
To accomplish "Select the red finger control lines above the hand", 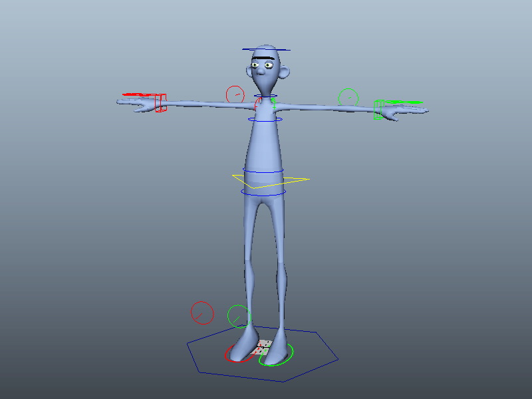I will pyautogui.click(x=139, y=94).
